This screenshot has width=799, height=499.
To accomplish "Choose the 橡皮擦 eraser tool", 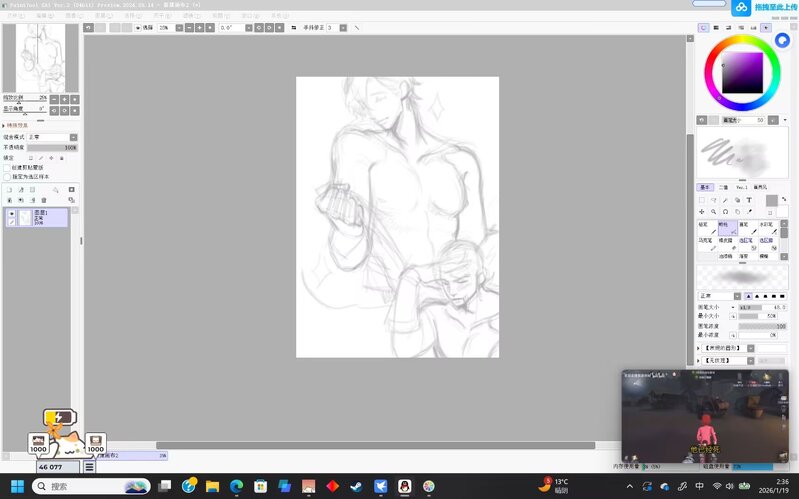I will pyautogui.click(x=727, y=244).
